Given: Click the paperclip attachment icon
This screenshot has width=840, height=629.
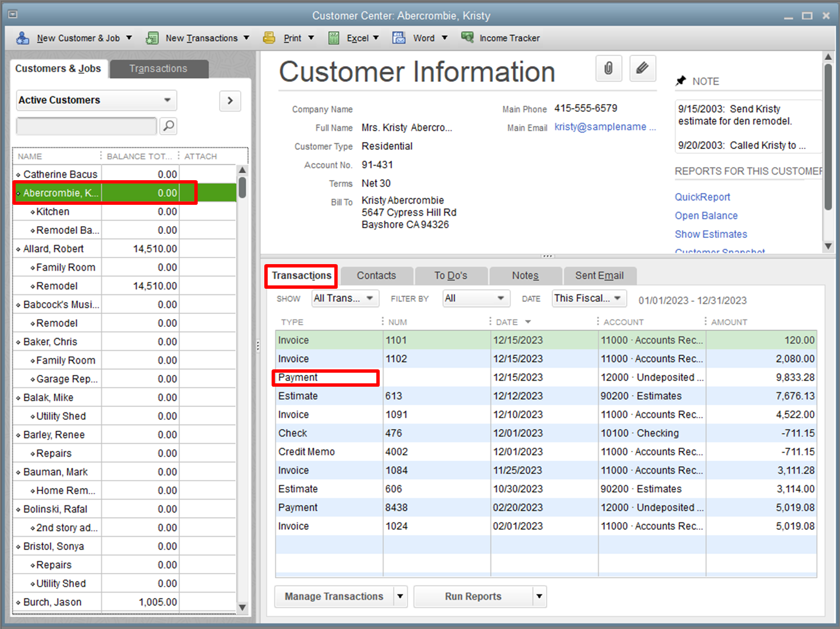Looking at the screenshot, I should coord(609,68).
